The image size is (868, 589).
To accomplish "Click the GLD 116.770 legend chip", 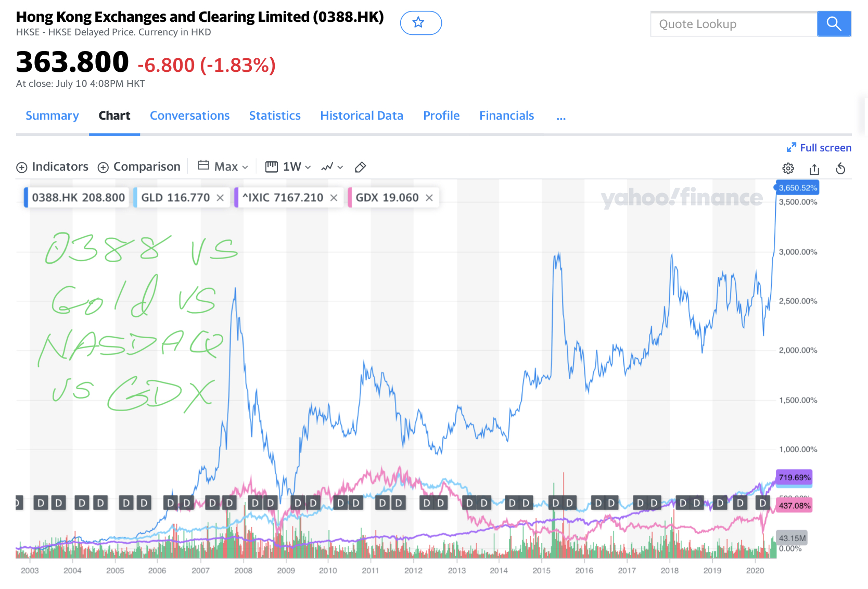I will click(x=182, y=198).
